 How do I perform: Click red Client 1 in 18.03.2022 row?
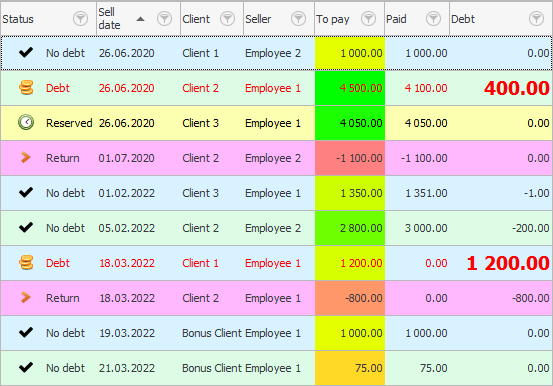(200, 263)
